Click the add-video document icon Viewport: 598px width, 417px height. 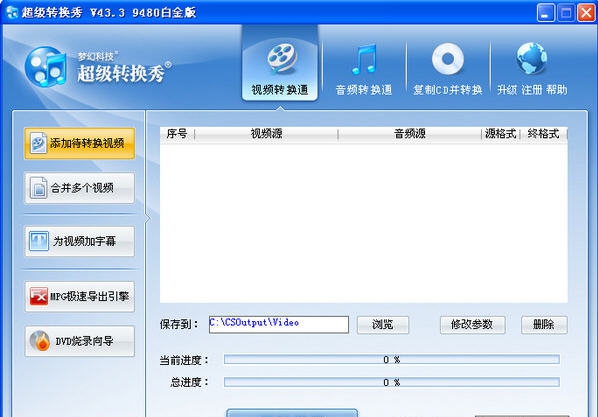[x=39, y=143]
